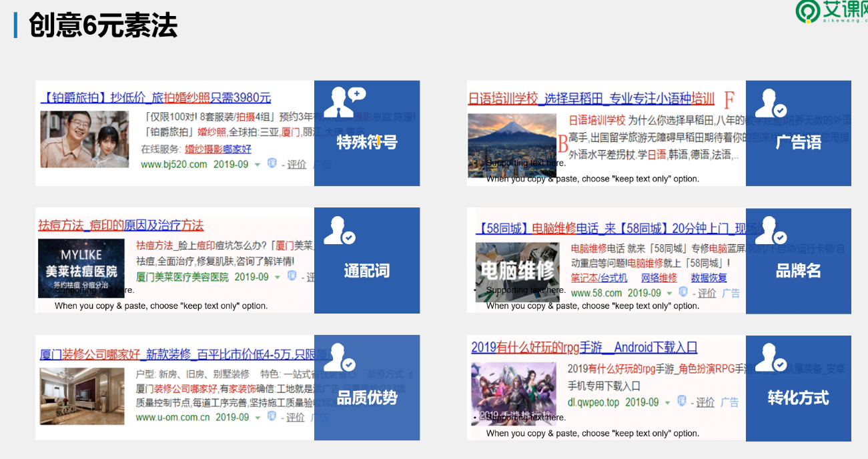Screen dimensions: 868x459
Task: Click the 网络维修 sublink
Action: (659, 278)
